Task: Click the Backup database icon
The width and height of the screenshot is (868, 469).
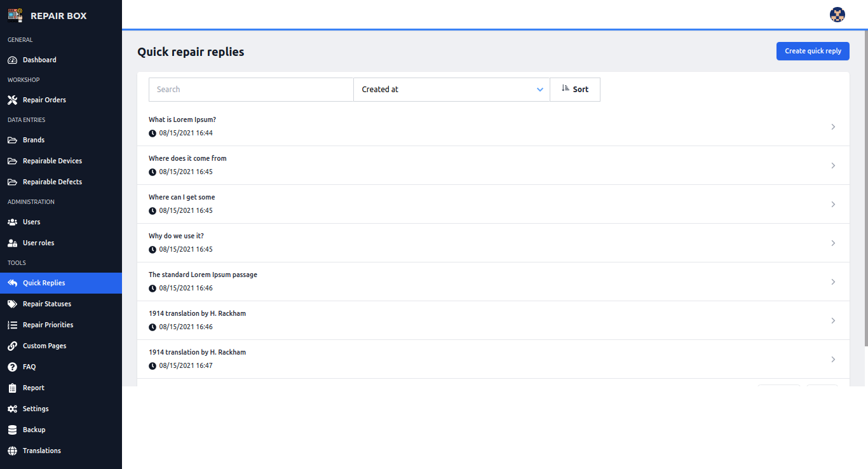Action: [12, 430]
